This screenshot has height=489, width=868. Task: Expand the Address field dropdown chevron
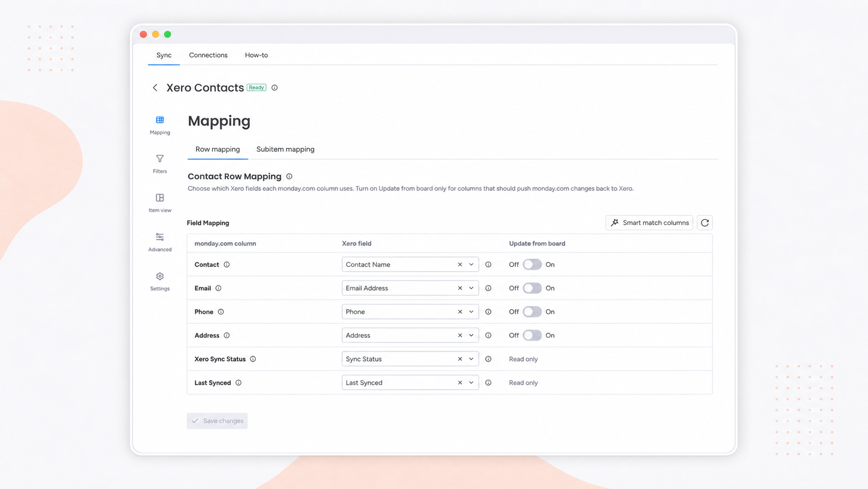coord(471,336)
